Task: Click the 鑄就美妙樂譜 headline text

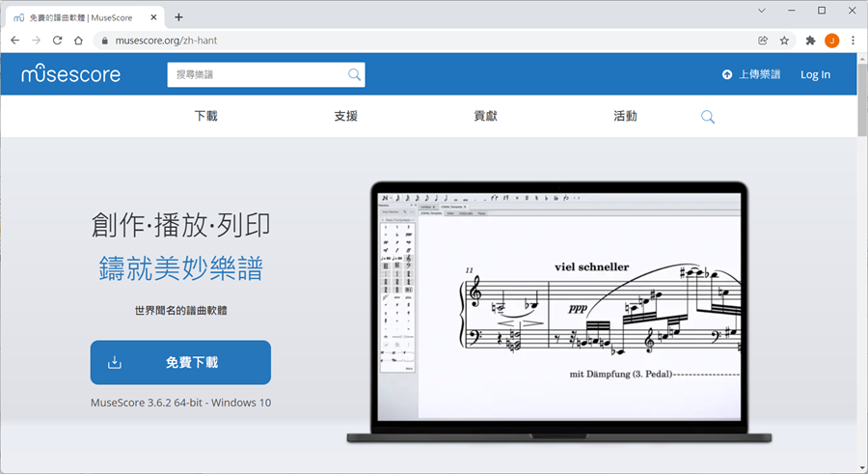Action: click(181, 267)
